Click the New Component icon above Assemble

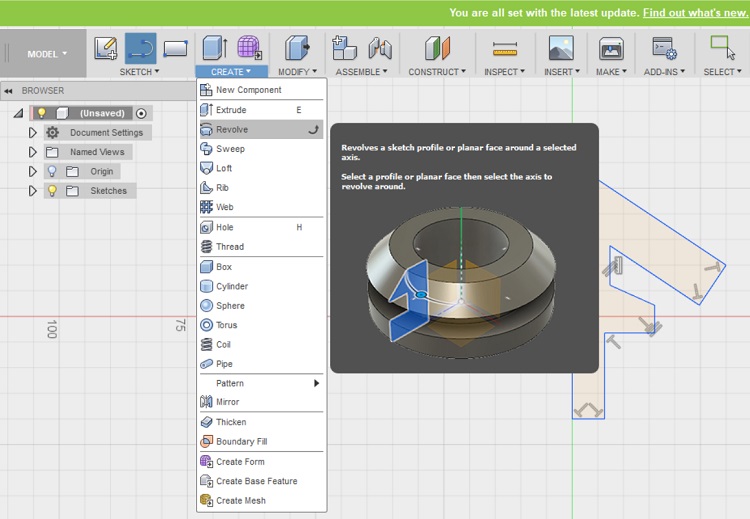[344, 47]
